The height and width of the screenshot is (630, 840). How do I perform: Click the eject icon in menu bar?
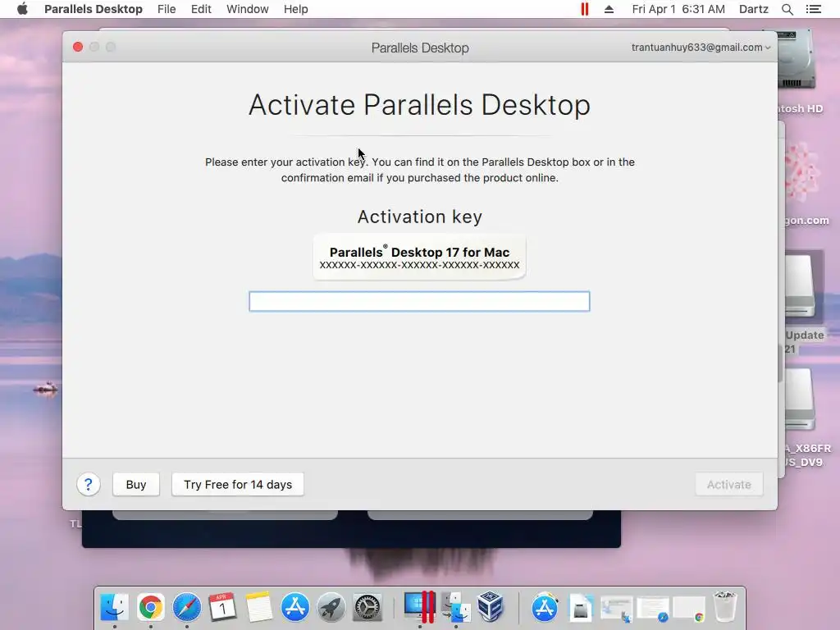[609, 9]
